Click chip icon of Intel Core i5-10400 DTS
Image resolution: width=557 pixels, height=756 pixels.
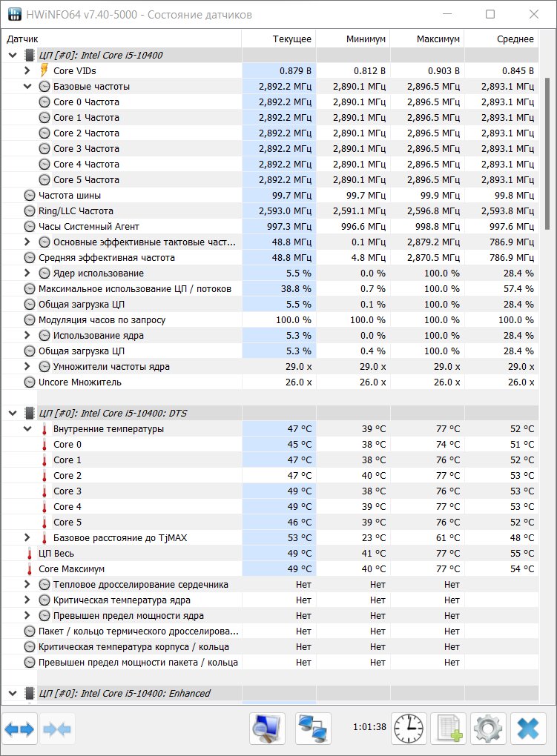point(30,413)
